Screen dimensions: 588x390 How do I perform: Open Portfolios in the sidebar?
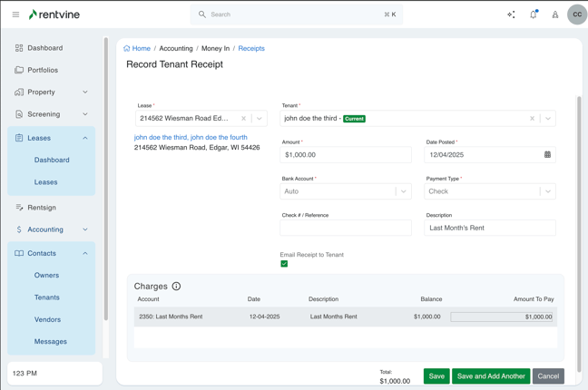tap(43, 70)
